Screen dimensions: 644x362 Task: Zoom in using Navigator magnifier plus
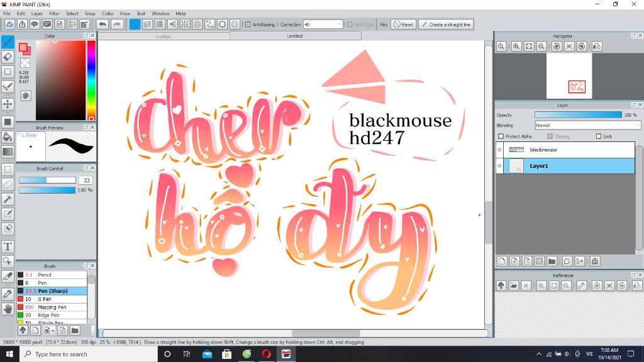pos(516,47)
